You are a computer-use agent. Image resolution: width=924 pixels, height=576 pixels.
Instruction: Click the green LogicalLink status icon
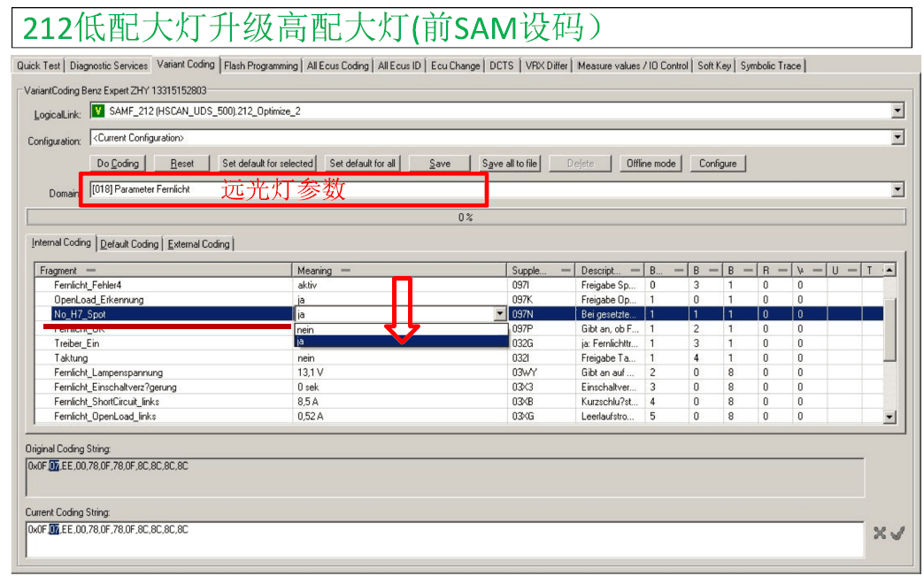98,111
